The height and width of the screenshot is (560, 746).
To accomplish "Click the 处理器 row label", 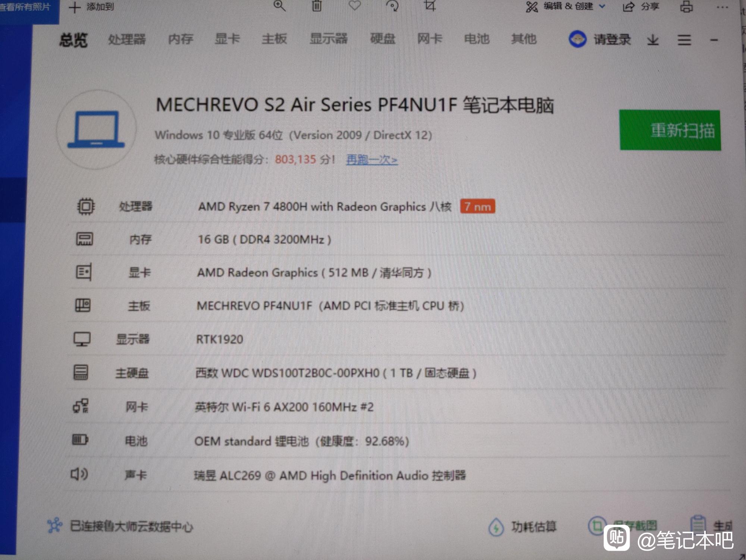I will tap(135, 206).
